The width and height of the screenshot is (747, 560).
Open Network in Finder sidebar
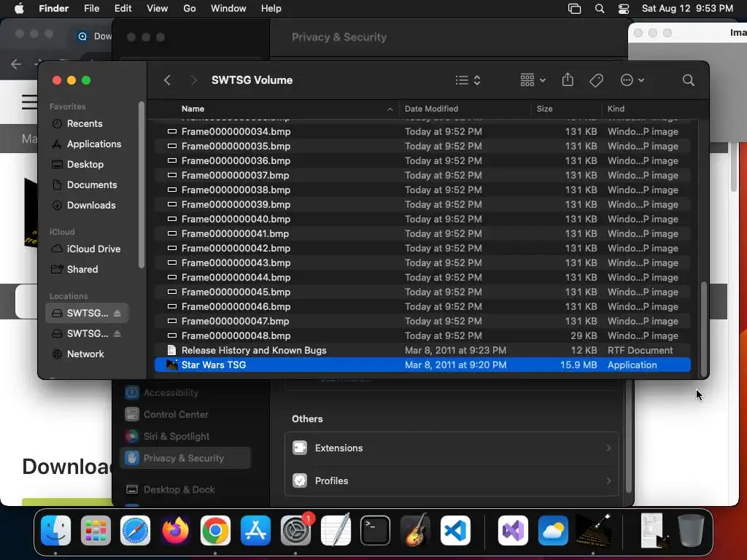85,354
